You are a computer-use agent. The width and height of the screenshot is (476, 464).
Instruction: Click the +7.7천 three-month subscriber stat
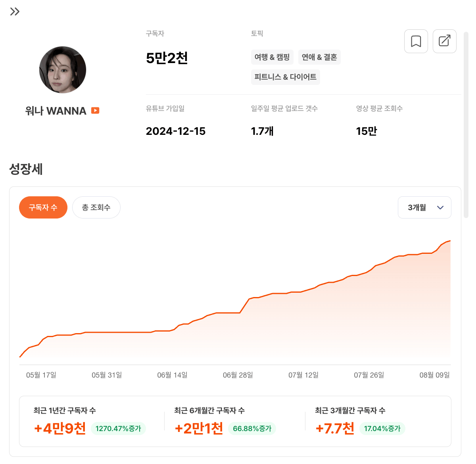click(335, 428)
